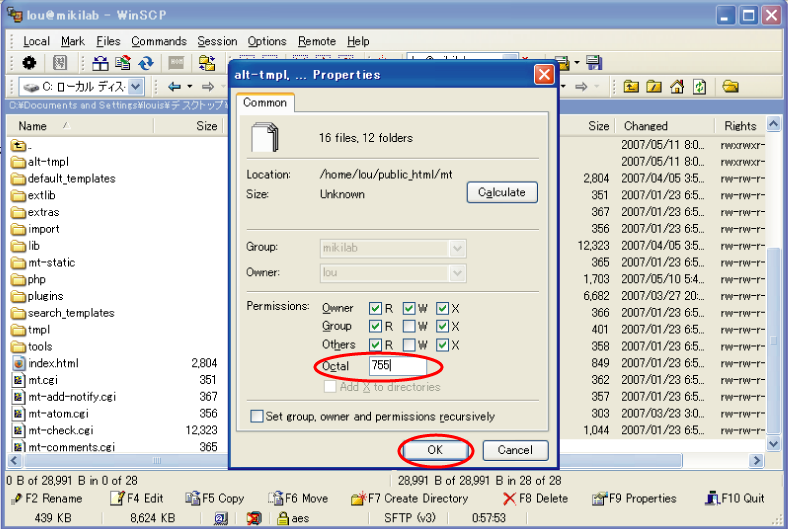Open the Mark menu
Image resolution: width=788 pixels, height=529 pixels.
[x=73, y=41]
